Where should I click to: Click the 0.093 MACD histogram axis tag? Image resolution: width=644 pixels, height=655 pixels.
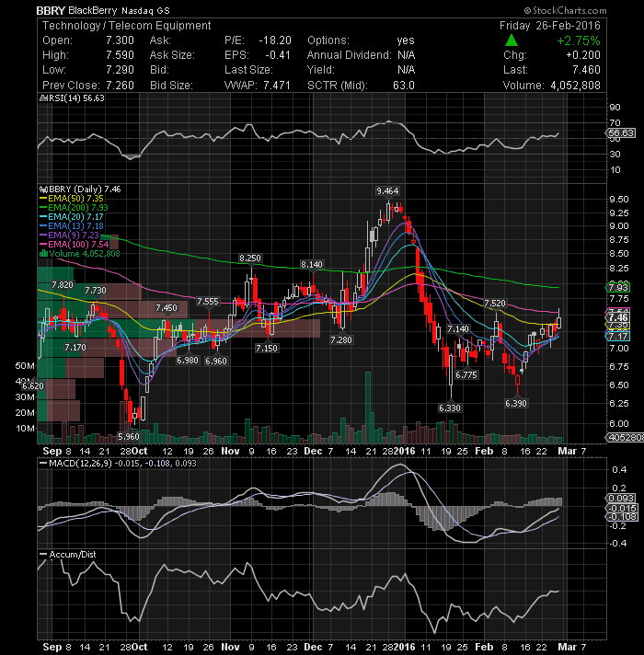click(x=621, y=499)
